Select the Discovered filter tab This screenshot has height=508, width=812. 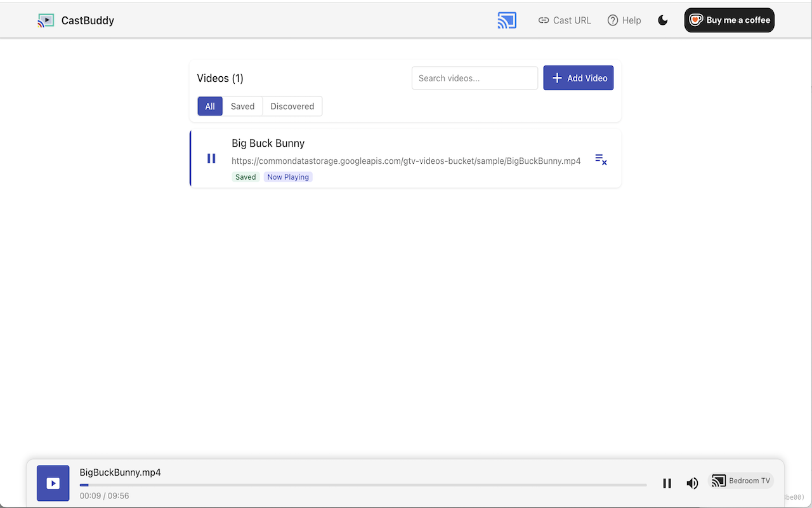click(292, 106)
